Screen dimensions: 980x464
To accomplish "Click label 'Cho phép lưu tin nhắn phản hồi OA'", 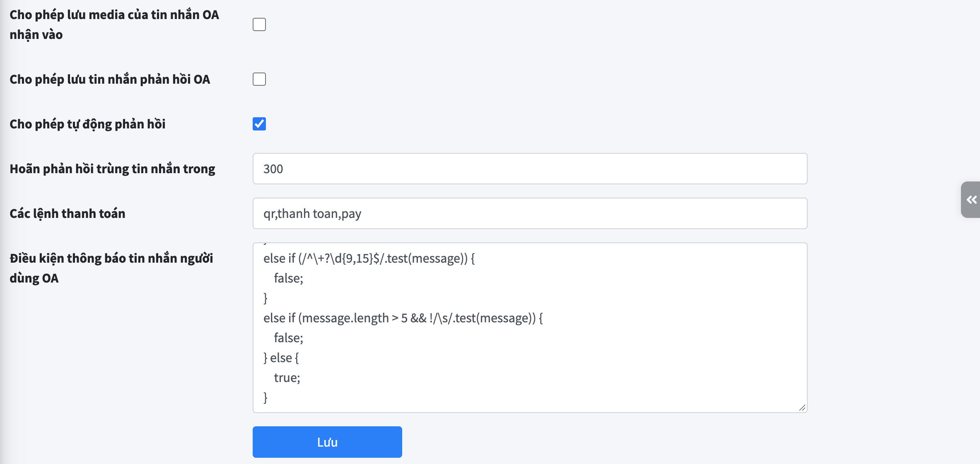I will [x=110, y=79].
